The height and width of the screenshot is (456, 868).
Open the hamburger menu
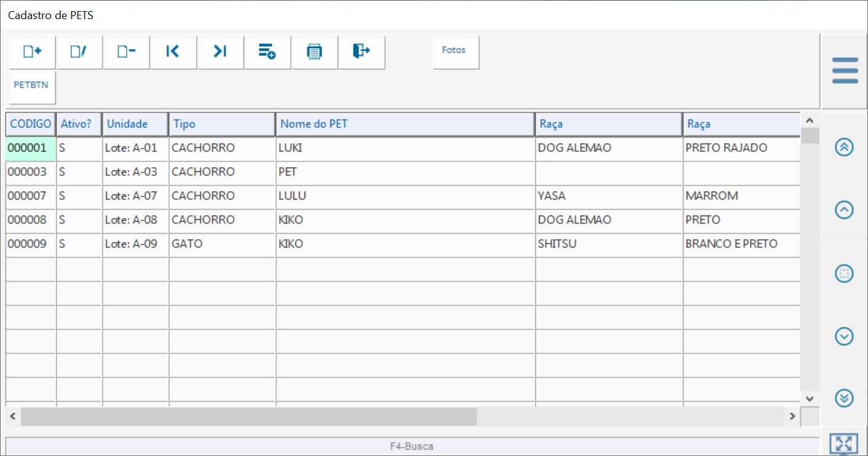pyautogui.click(x=845, y=71)
